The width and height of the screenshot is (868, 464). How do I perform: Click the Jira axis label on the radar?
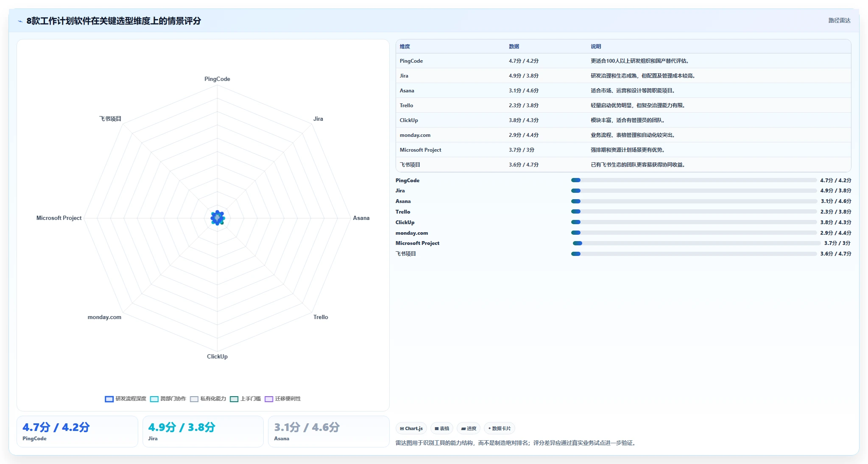pos(318,119)
